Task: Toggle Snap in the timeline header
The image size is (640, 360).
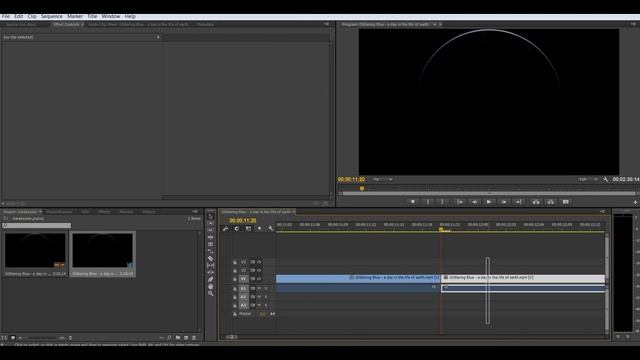Action: [237, 229]
